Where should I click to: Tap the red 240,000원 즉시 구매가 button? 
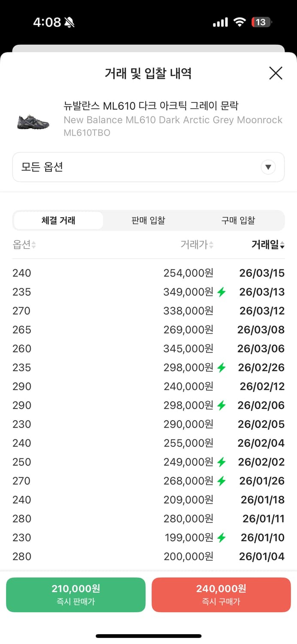point(221,594)
